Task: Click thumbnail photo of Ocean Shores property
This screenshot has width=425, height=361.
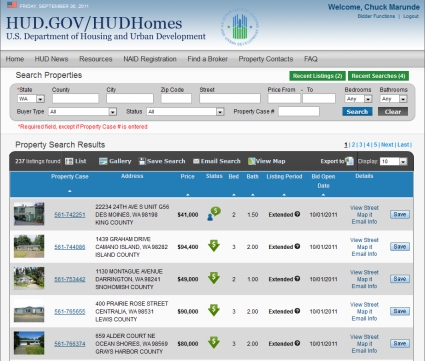Action: [29, 343]
